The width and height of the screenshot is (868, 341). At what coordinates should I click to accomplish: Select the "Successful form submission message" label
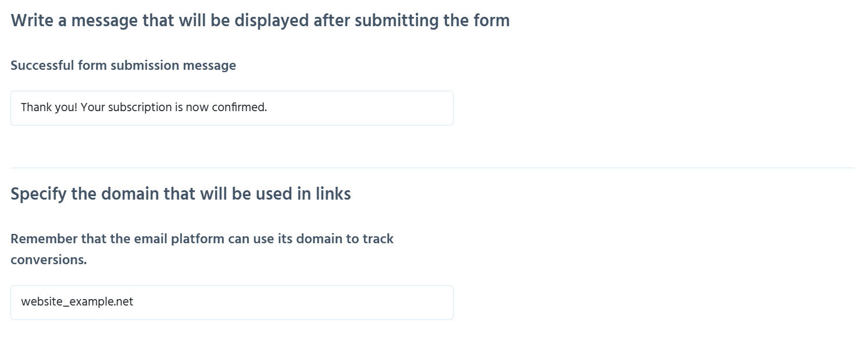point(123,66)
